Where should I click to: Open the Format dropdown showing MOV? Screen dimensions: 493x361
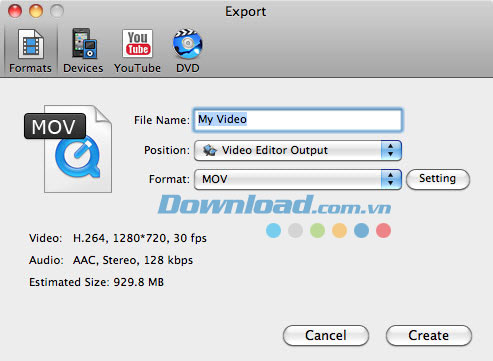coord(298,179)
